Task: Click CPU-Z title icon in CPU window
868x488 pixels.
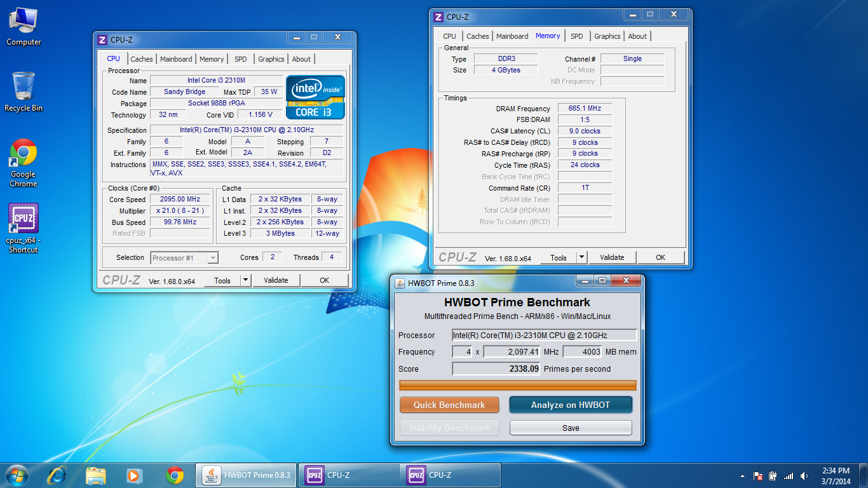Action: tap(102, 39)
